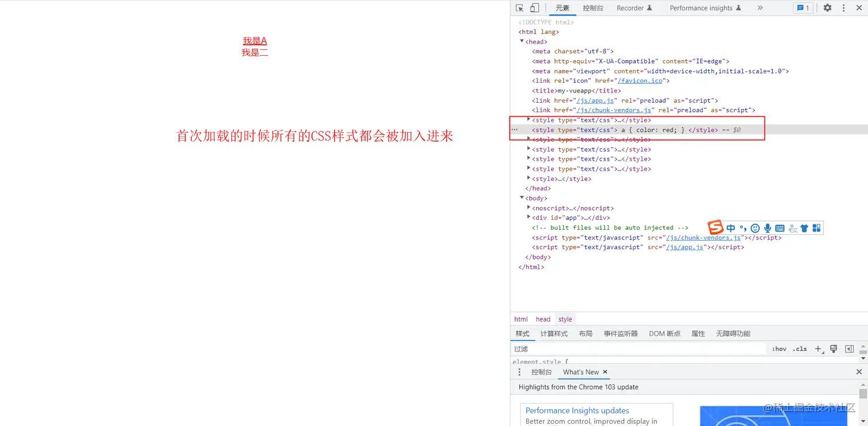
Task: Open /js/chunk-vendors.js script src link
Action: point(704,238)
